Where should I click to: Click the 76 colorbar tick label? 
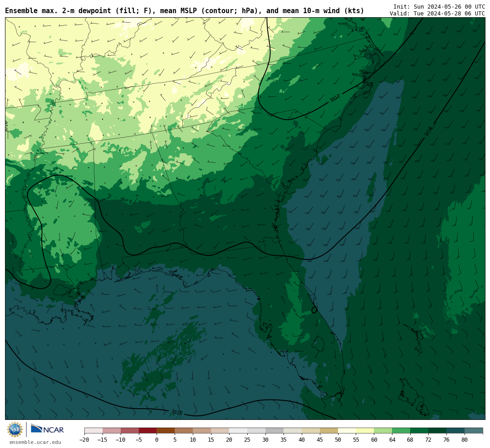point(447,440)
